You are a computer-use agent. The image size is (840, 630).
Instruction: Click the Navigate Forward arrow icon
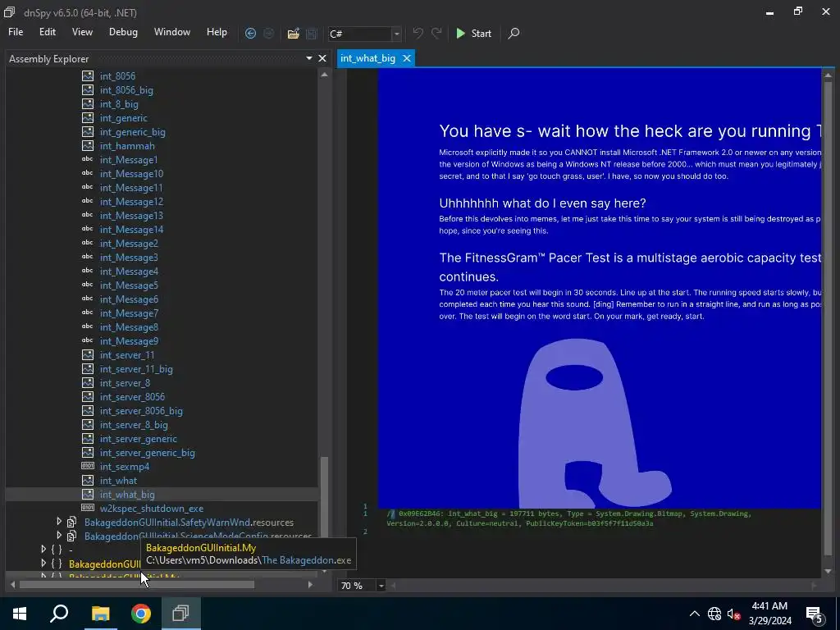point(268,33)
